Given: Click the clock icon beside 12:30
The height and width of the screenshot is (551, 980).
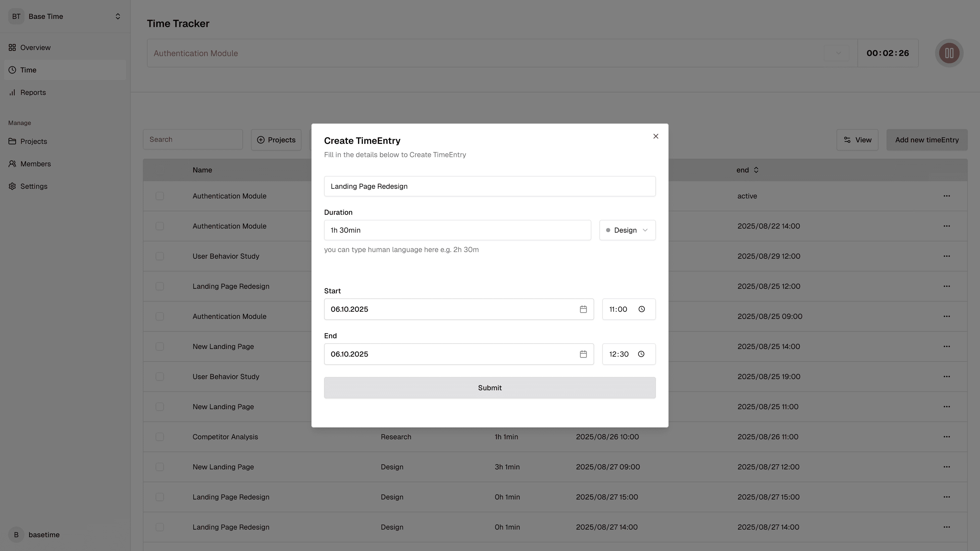Looking at the screenshot, I should [641, 354].
